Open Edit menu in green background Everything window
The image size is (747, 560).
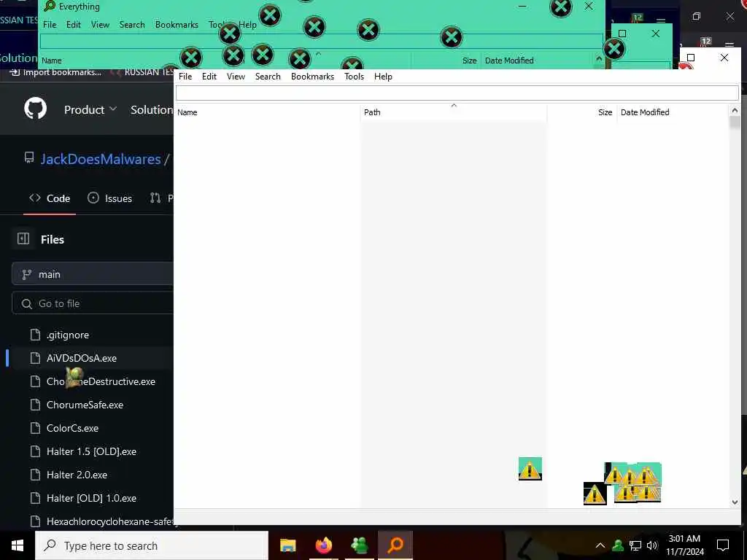click(74, 24)
